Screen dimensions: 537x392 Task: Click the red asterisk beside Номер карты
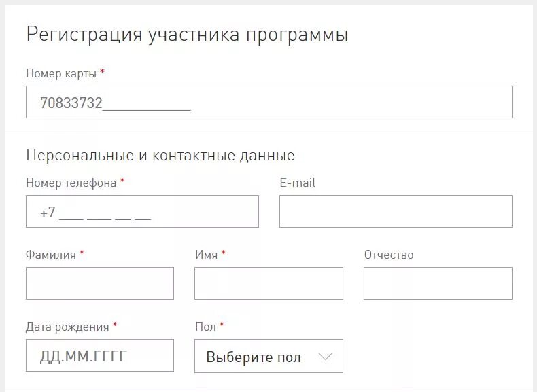103,72
